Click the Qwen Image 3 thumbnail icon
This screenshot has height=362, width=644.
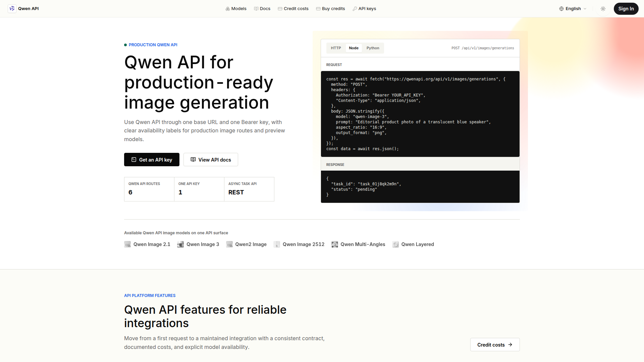coord(180,244)
